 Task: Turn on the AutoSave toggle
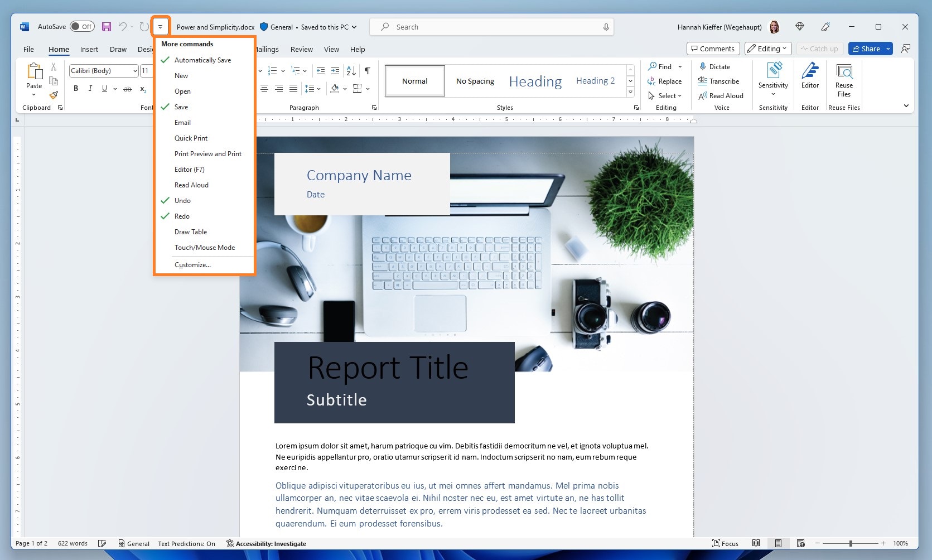[x=82, y=27]
